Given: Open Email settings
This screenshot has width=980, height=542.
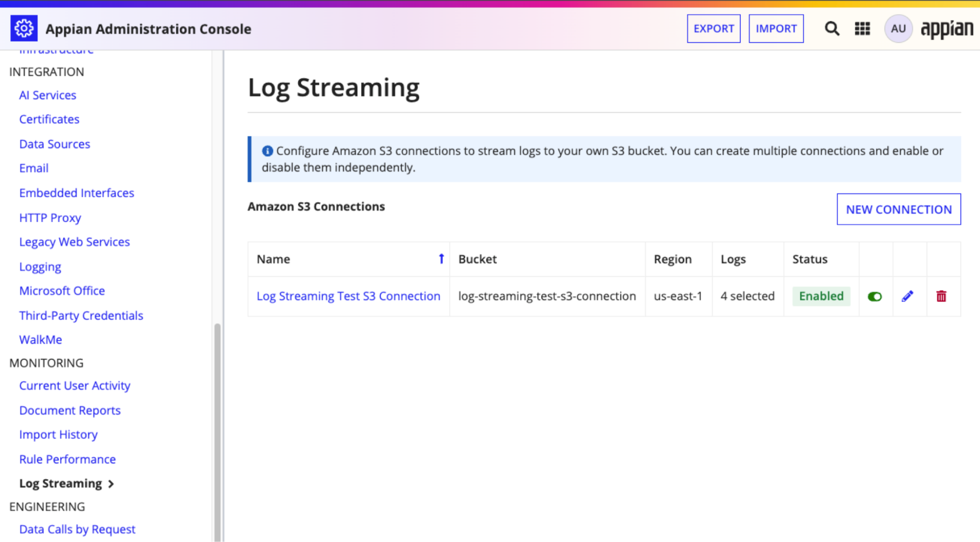Looking at the screenshot, I should pos(34,168).
